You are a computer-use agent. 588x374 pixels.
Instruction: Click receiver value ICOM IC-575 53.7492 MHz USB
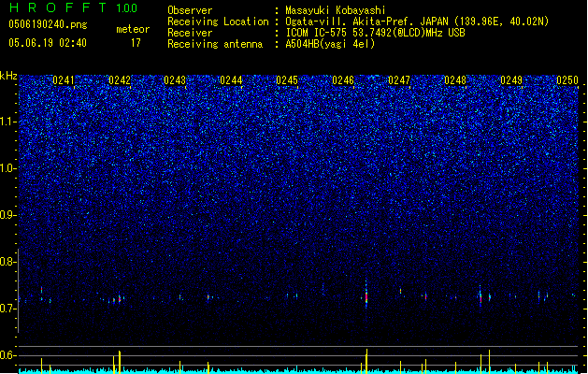point(375,33)
